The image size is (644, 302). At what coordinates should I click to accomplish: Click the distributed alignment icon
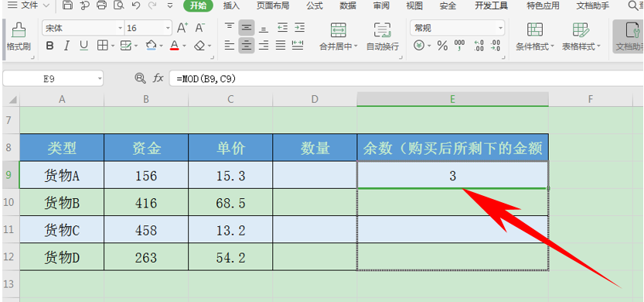[x=298, y=45]
